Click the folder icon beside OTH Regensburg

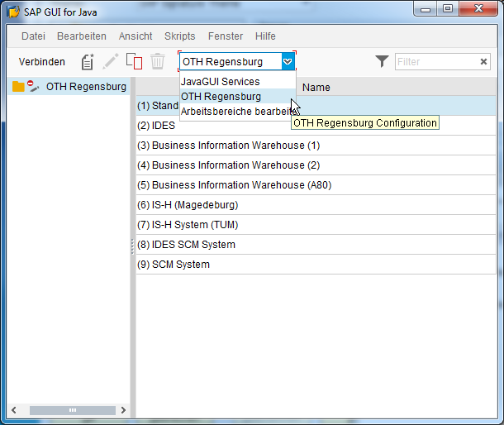[x=18, y=87]
